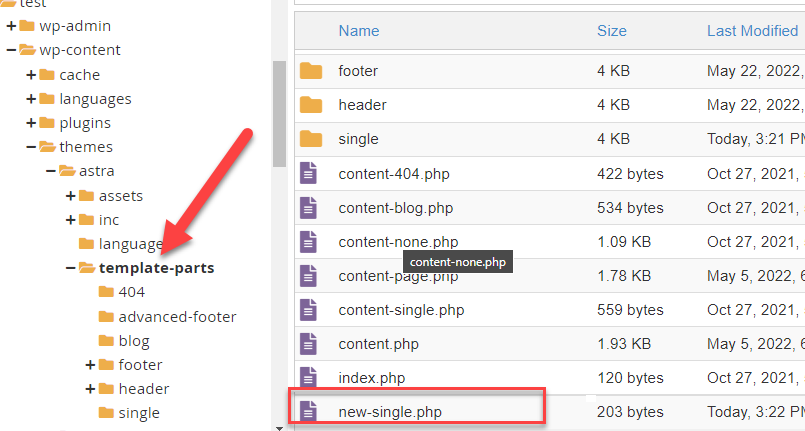
Task: Click the folder tree vertical scrollbar
Action: tap(279, 112)
